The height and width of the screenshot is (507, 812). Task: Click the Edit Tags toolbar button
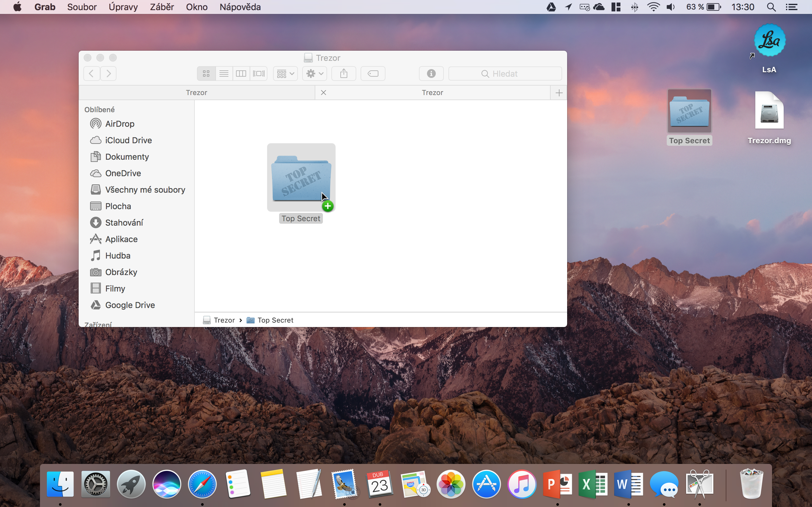373,74
